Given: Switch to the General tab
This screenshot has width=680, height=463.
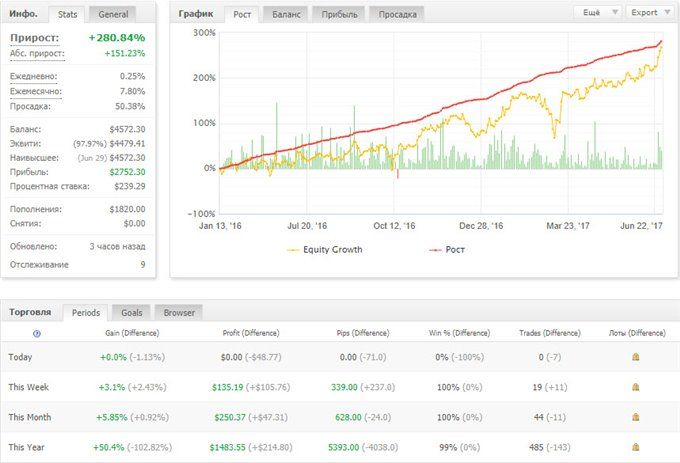Looking at the screenshot, I should [x=113, y=14].
